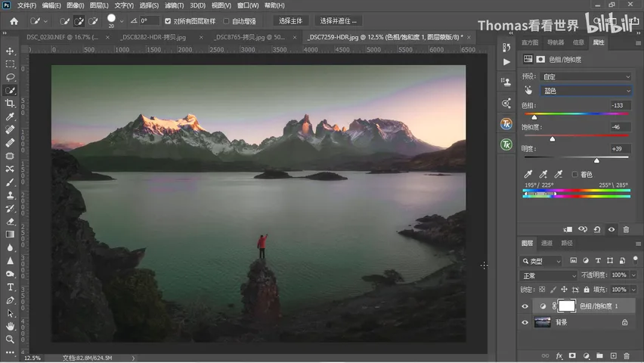Toggle lock all padlock in Layers panel
Image resolution: width=644 pixels, height=363 pixels.
(x=587, y=290)
